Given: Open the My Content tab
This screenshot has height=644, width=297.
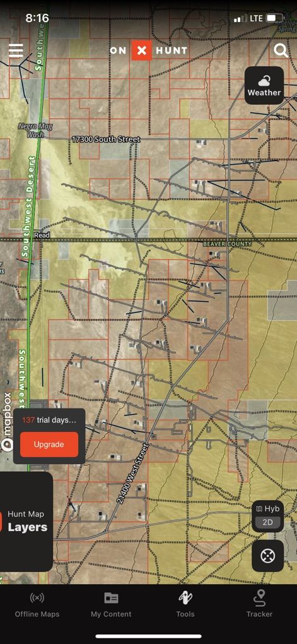Looking at the screenshot, I should click(x=111, y=605).
